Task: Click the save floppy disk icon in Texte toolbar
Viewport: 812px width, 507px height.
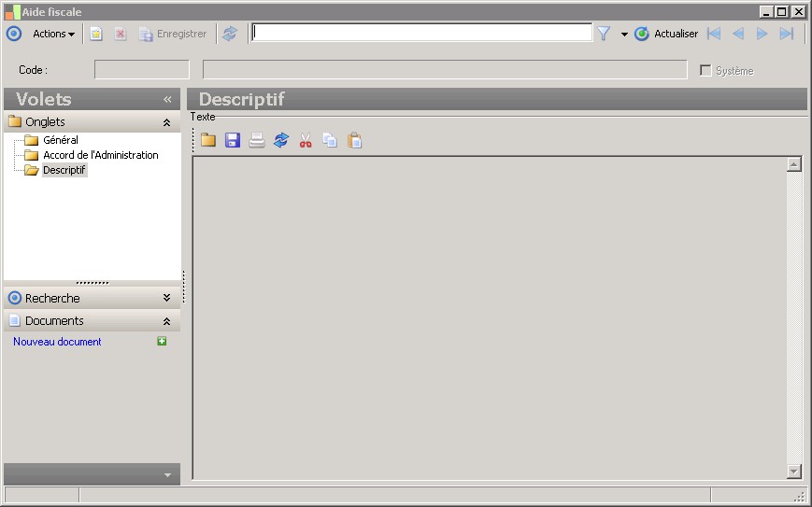Action: [x=233, y=140]
